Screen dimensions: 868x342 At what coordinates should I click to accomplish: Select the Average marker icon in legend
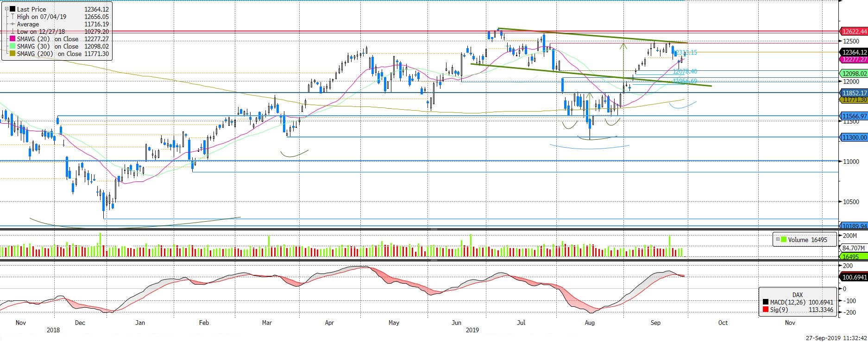click(12, 24)
